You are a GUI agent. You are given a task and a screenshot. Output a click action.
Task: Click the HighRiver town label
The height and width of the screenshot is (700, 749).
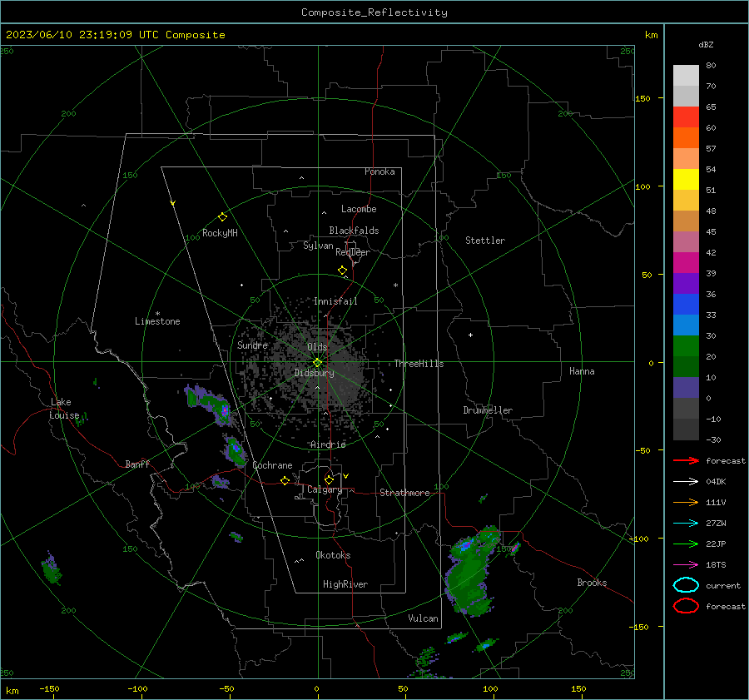[x=345, y=584]
